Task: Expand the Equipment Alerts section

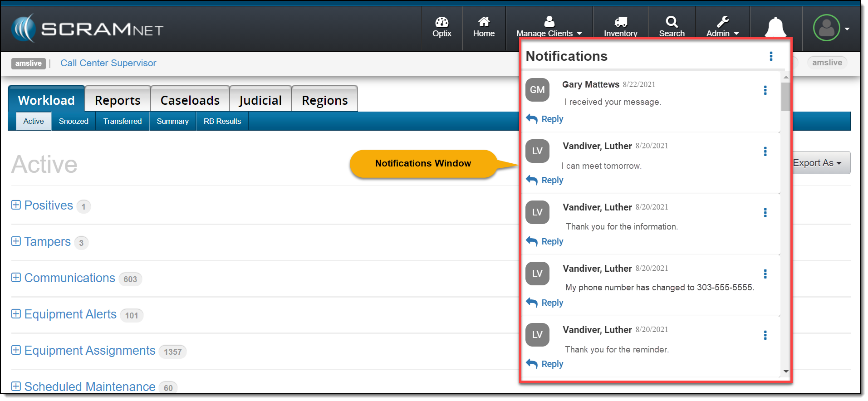Action: [x=16, y=314]
